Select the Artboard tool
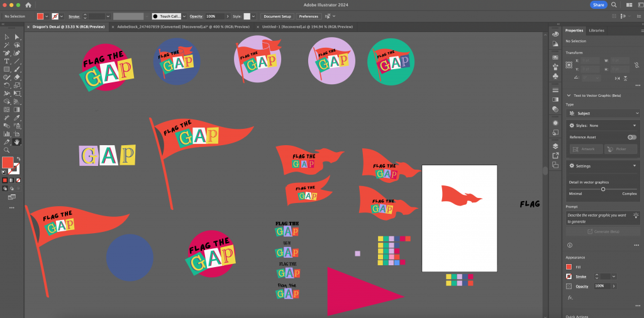Image resolution: width=644 pixels, height=318 pixels. tap(17, 134)
